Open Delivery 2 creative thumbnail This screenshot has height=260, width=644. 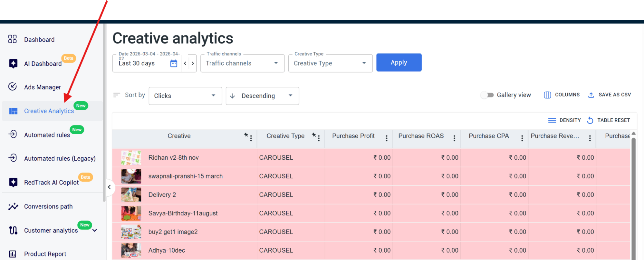(131, 195)
